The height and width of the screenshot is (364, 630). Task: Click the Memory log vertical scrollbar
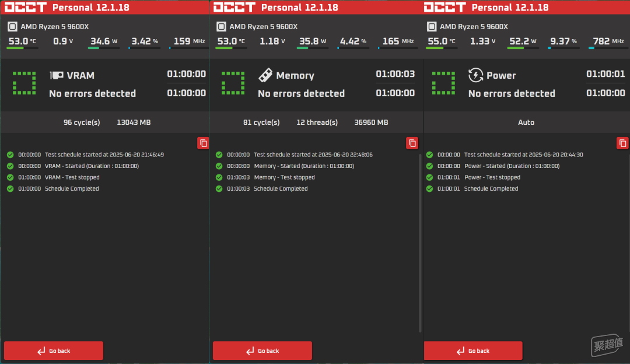[420, 243]
